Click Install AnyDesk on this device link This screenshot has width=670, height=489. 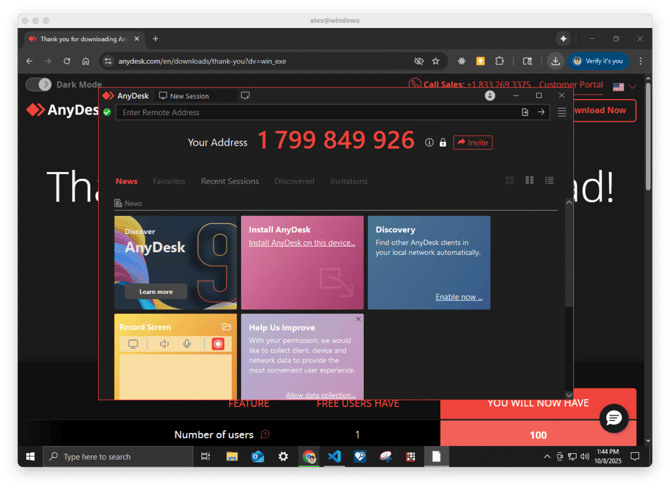coord(302,243)
